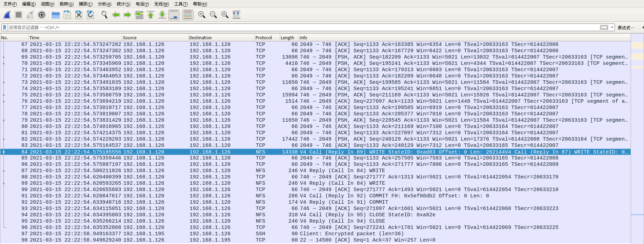This screenshot has height=244, width=644.
Task: Open the 分析(A) menu
Action: pyautogui.click(x=104, y=4)
